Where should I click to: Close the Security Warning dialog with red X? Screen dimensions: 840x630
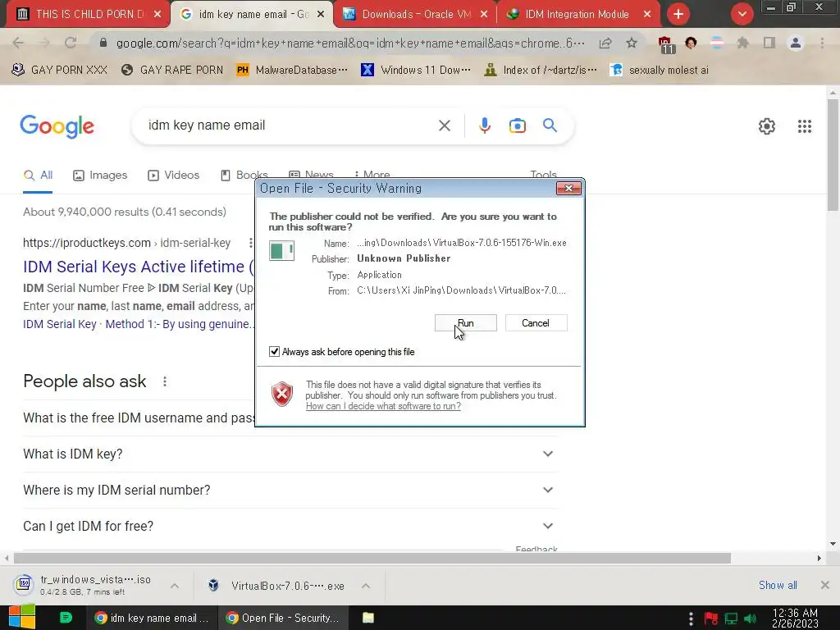(x=568, y=188)
